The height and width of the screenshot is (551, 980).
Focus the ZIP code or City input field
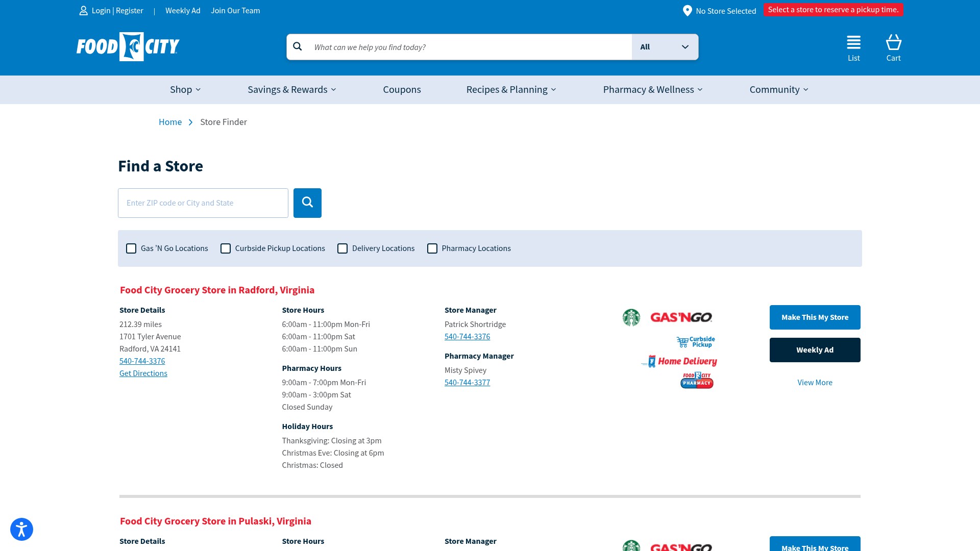[203, 203]
